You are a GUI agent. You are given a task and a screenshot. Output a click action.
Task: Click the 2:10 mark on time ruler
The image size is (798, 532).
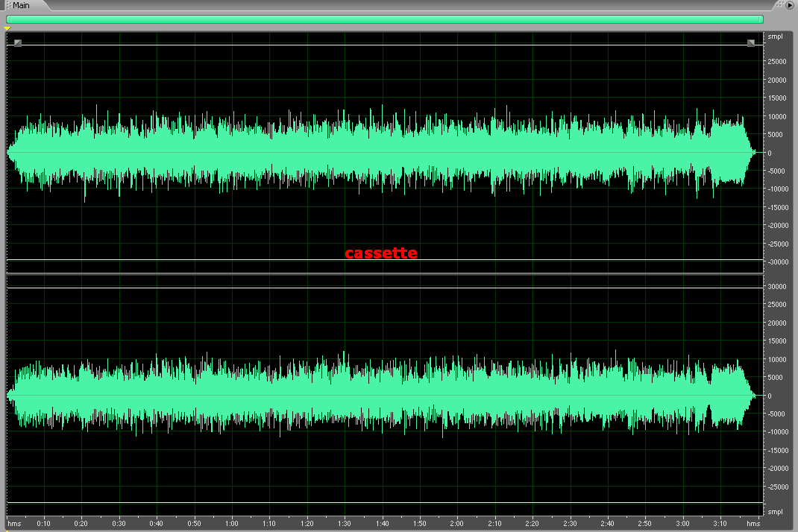(494, 523)
